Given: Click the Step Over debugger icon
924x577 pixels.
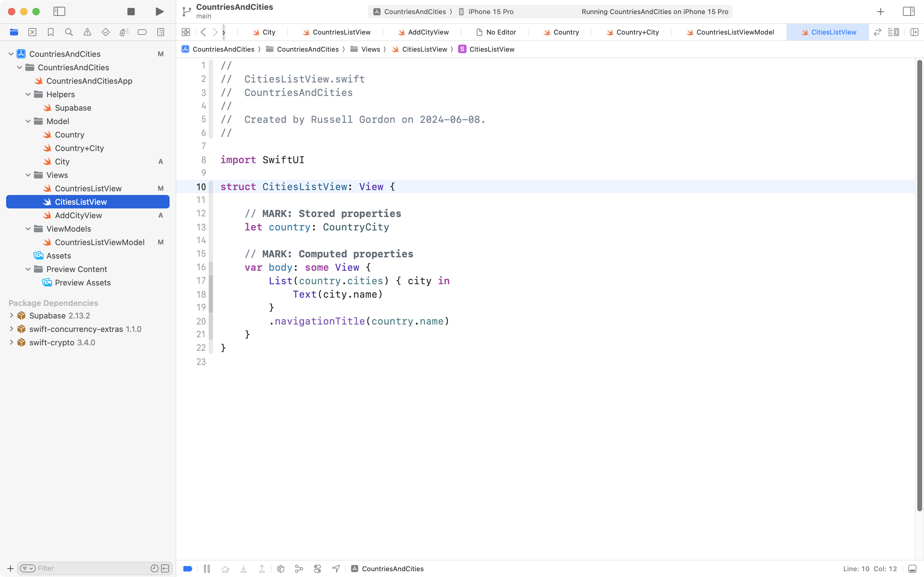Looking at the screenshot, I should (x=226, y=569).
